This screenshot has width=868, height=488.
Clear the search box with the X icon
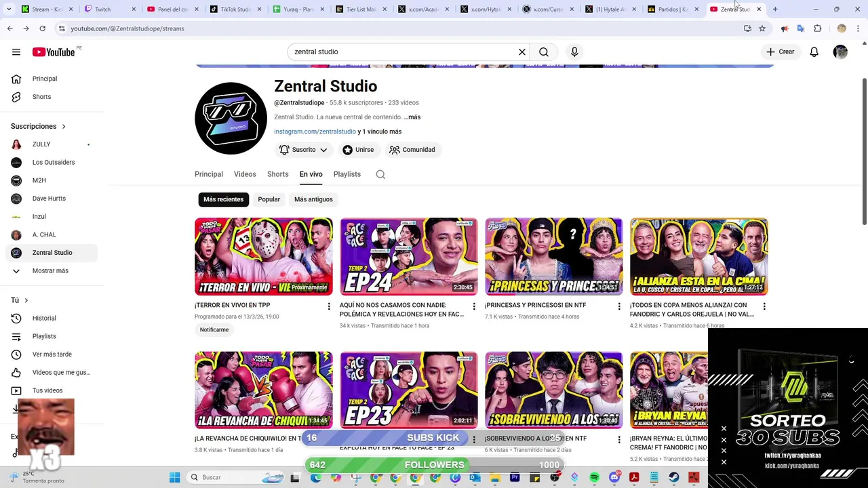pyautogui.click(x=522, y=52)
